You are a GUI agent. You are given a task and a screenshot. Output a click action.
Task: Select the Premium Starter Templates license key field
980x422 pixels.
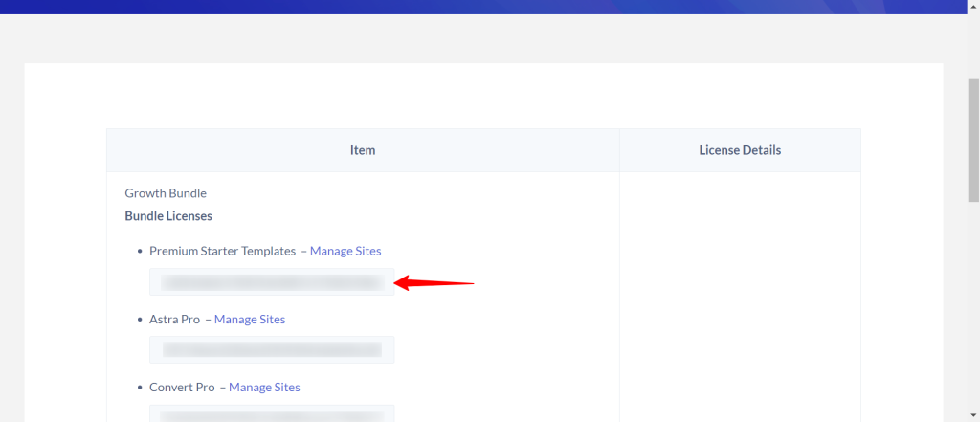coord(272,282)
